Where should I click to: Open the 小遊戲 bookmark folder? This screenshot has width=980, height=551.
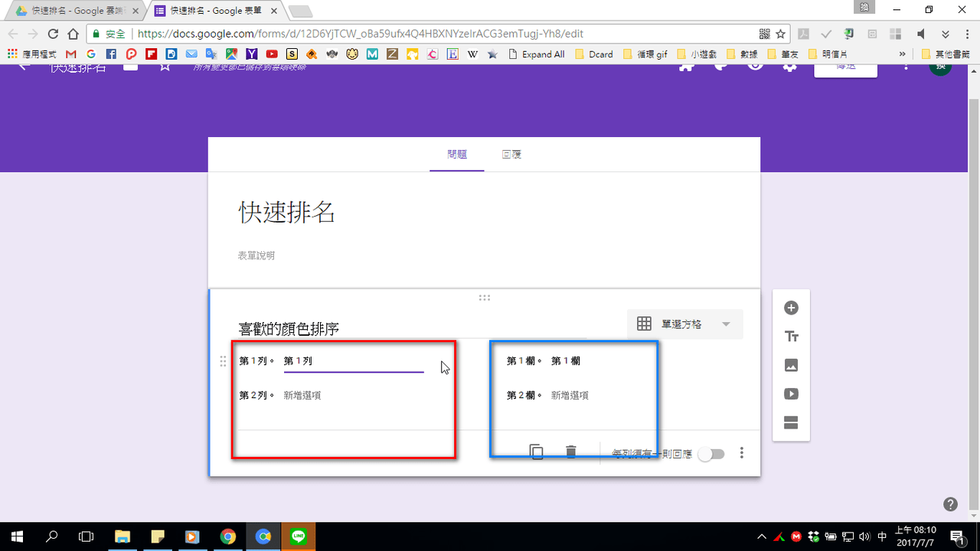click(x=697, y=54)
